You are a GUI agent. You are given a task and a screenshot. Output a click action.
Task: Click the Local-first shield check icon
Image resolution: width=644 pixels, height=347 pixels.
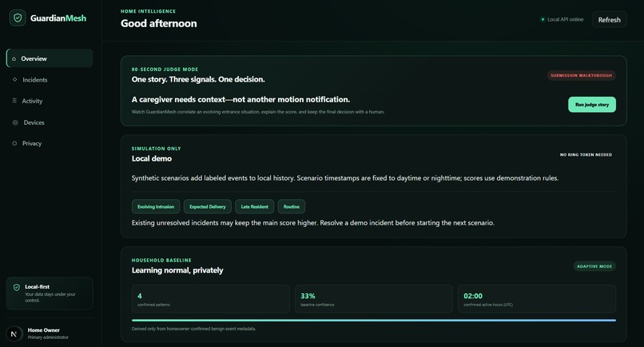[17, 287]
